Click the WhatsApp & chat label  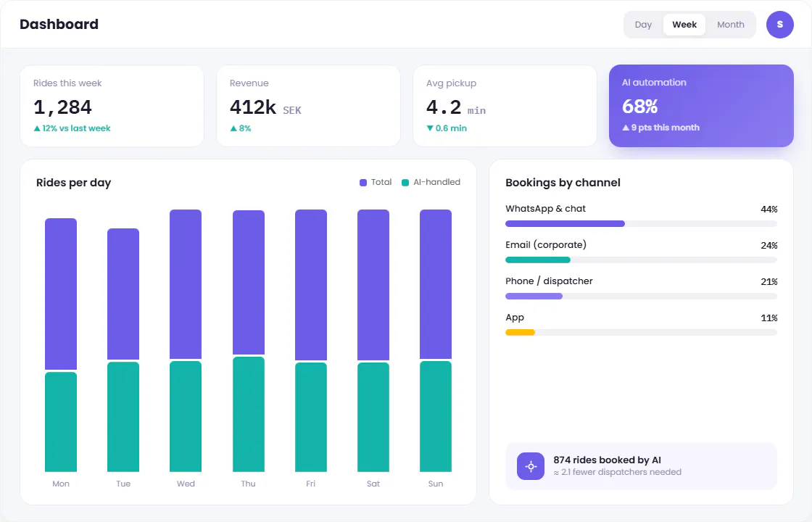[x=545, y=209]
